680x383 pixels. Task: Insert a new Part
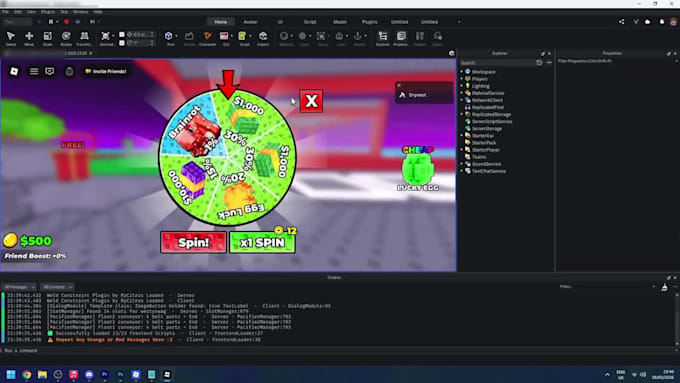pos(169,36)
